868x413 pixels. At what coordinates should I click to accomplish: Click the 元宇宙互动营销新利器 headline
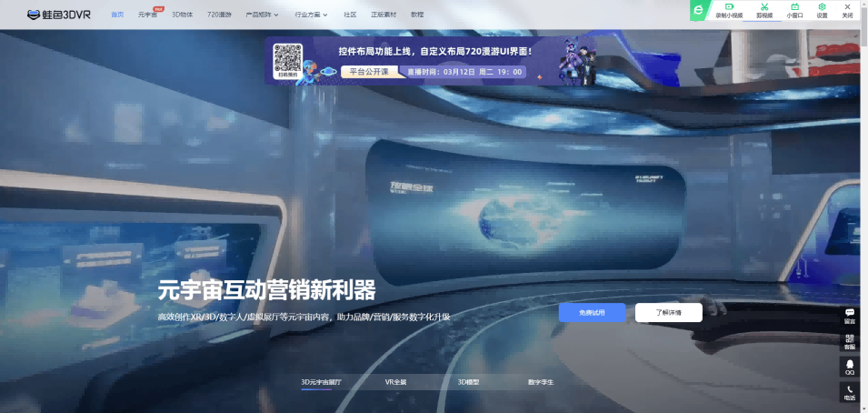point(266,290)
